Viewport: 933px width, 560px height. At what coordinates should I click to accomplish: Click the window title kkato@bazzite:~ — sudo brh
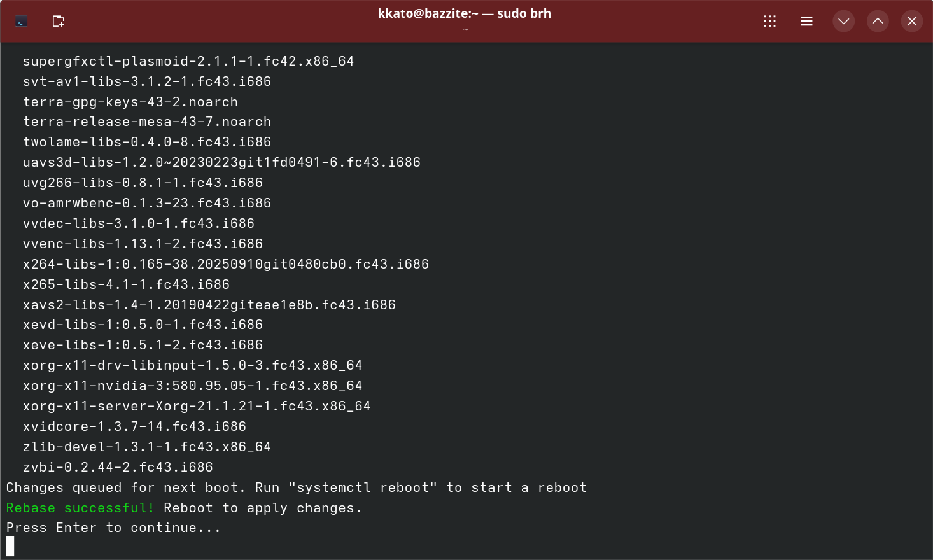tap(465, 13)
